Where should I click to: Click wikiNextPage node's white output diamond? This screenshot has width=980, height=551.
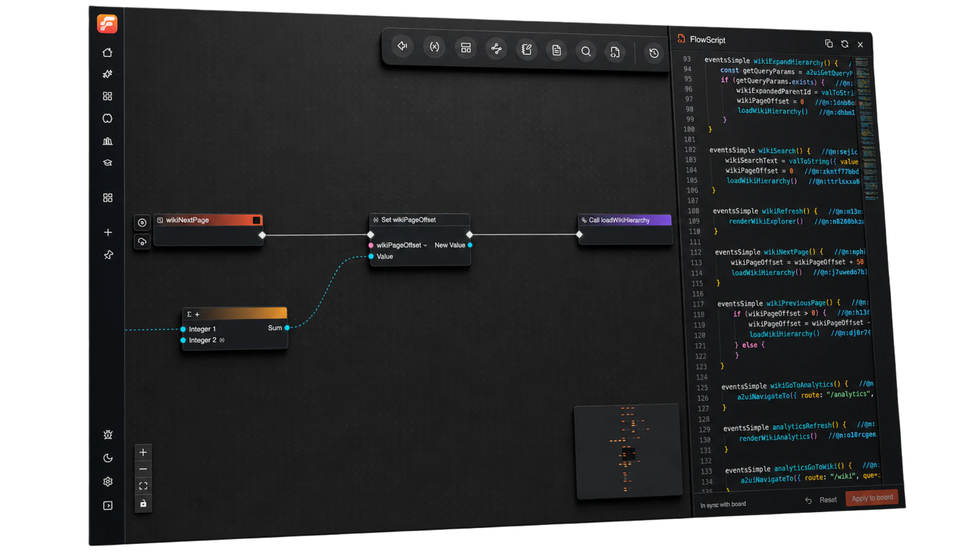coord(262,235)
